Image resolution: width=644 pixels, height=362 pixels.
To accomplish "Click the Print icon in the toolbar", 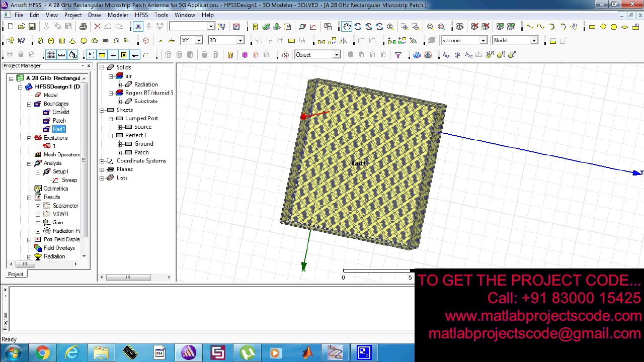I will tap(83, 27).
